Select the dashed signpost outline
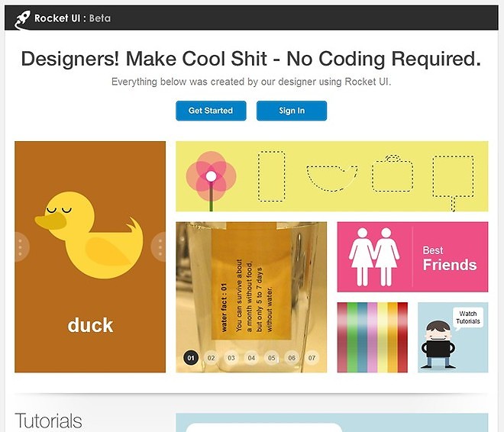Viewport: 504px width, 432px height. point(453,182)
